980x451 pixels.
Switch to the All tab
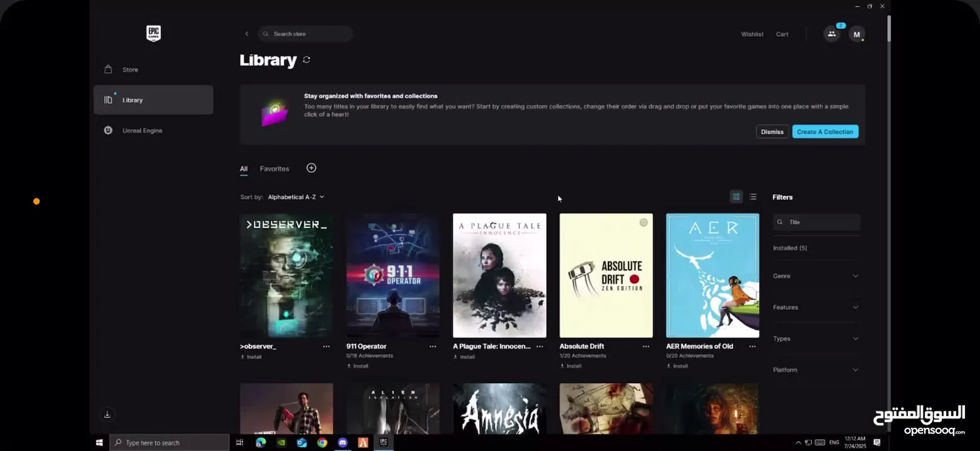tap(244, 168)
